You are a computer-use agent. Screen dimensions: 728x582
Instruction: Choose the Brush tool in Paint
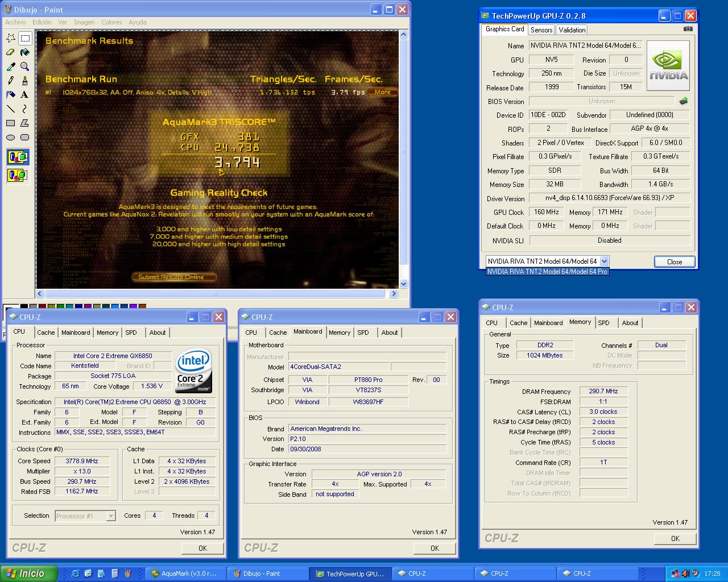[x=25, y=81]
